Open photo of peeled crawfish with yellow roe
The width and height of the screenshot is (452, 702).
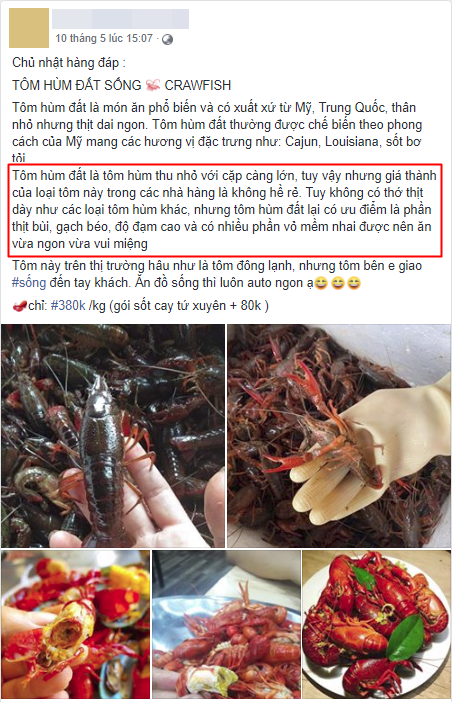(x=75, y=625)
